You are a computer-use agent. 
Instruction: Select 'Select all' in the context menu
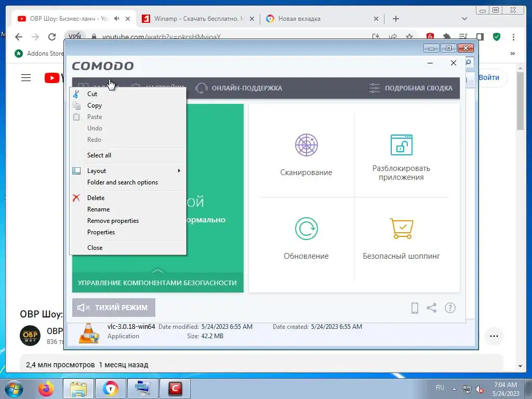point(128,155)
